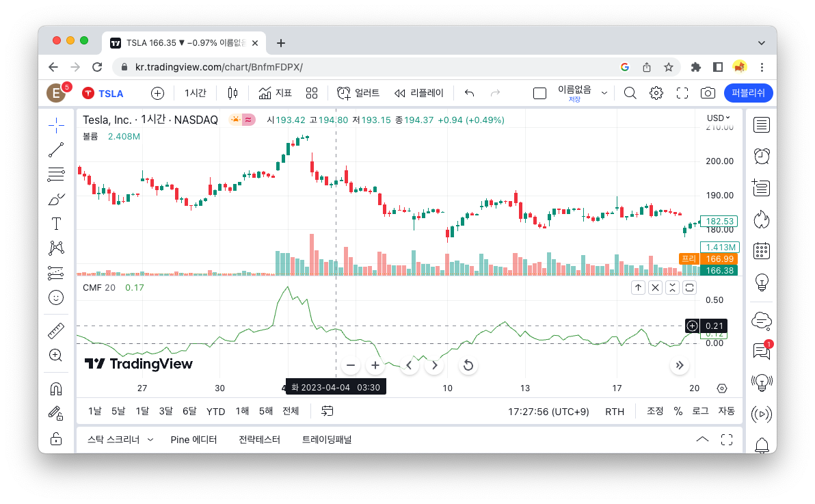Open the chart patterns tool

click(x=56, y=248)
